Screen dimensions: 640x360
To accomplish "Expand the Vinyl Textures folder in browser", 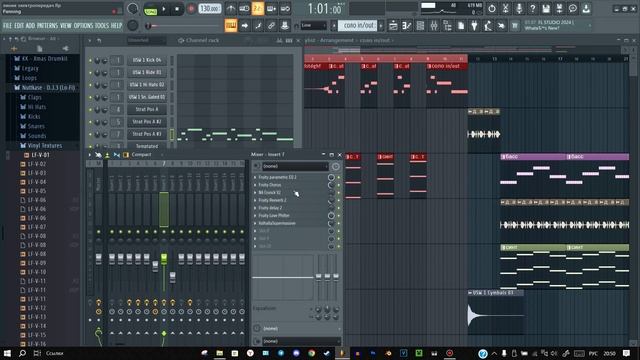I will click(45, 146).
